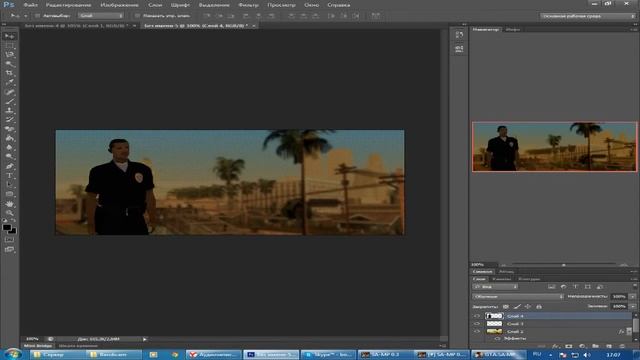Open the Файл menu
Screen dimensions: 640x360
click(x=31, y=5)
